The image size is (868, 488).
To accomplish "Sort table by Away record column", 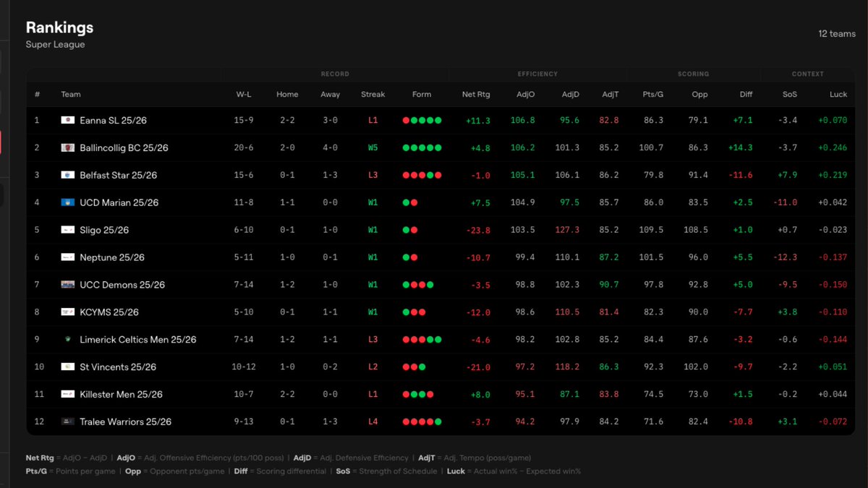I will point(330,95).
